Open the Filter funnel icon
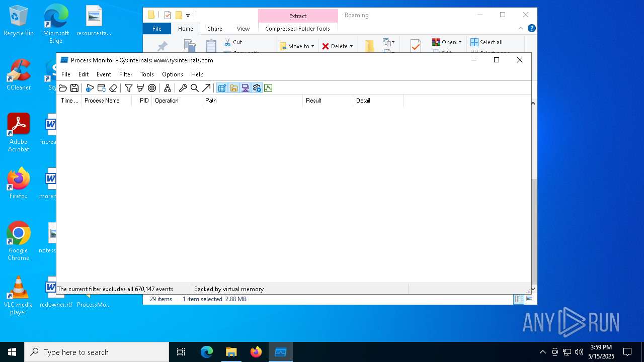The image size is (644, 362). 129,88
